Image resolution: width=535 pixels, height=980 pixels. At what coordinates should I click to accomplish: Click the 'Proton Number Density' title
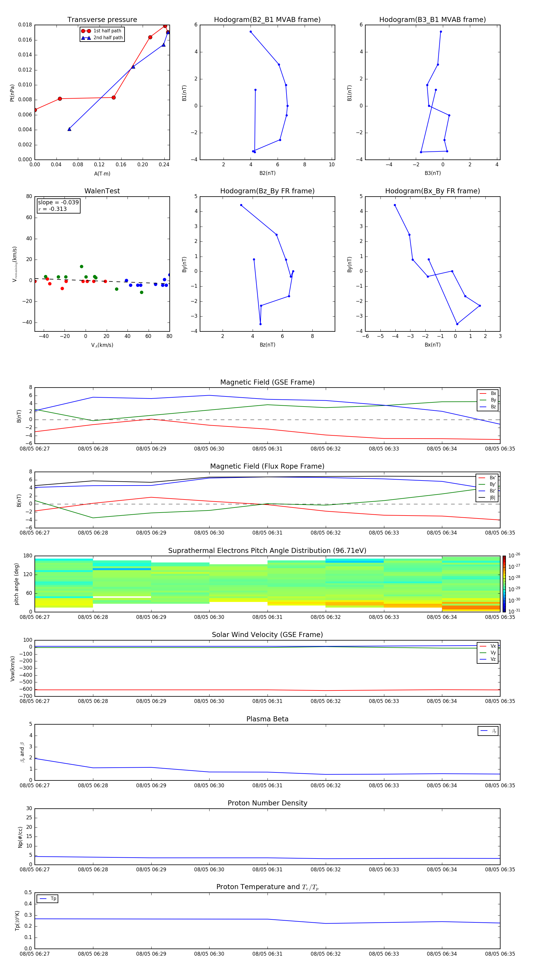coord(267,803)
